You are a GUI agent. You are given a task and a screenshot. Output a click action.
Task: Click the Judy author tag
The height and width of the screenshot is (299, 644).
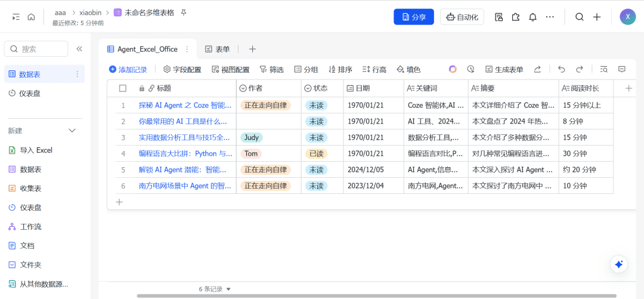(x=252, y=137)
